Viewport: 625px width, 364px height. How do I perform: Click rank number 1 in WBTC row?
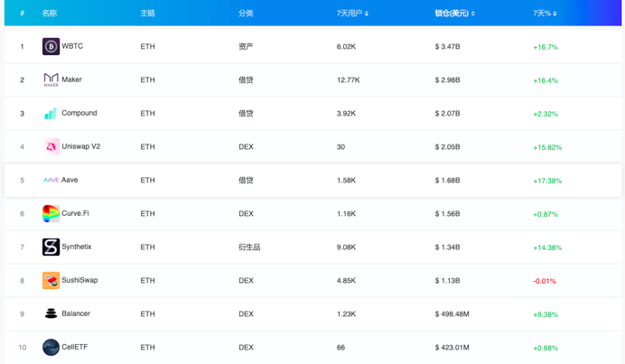click(22, 47)
